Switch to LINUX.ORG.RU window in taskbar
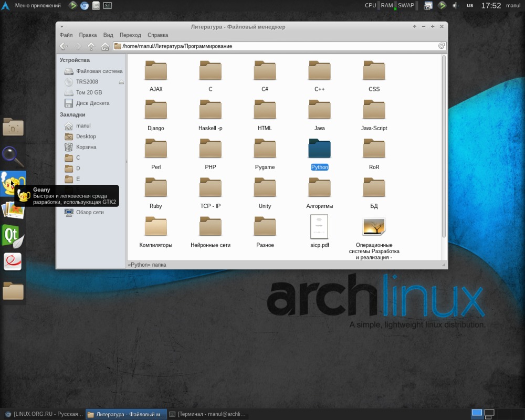 tap(44, 414)
